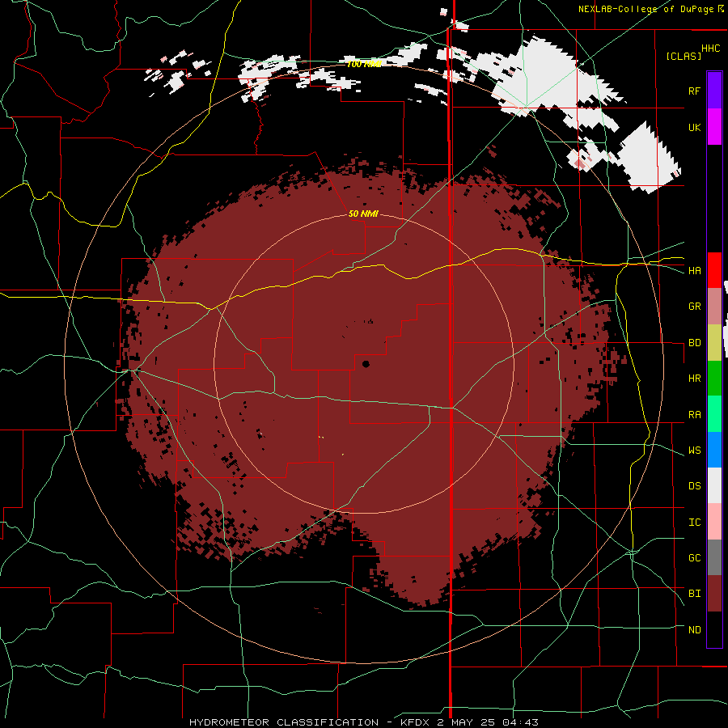Click the [CLAS] units label

[684, 56]
